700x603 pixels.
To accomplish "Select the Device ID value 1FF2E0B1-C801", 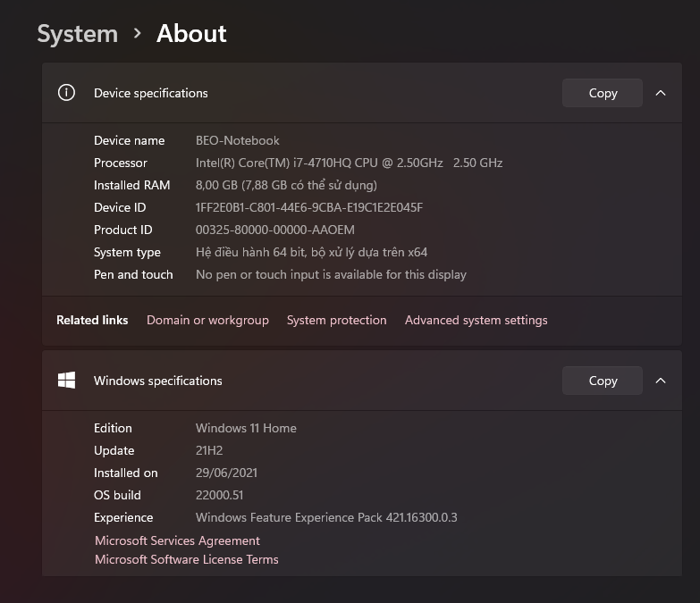I will tap(309, 207).
